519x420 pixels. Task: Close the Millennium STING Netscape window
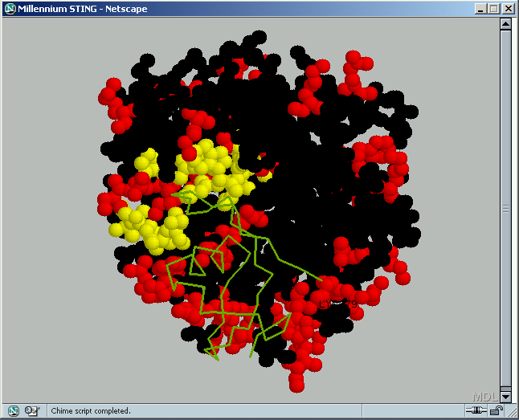pyautogui.click(x=508, y=9)
